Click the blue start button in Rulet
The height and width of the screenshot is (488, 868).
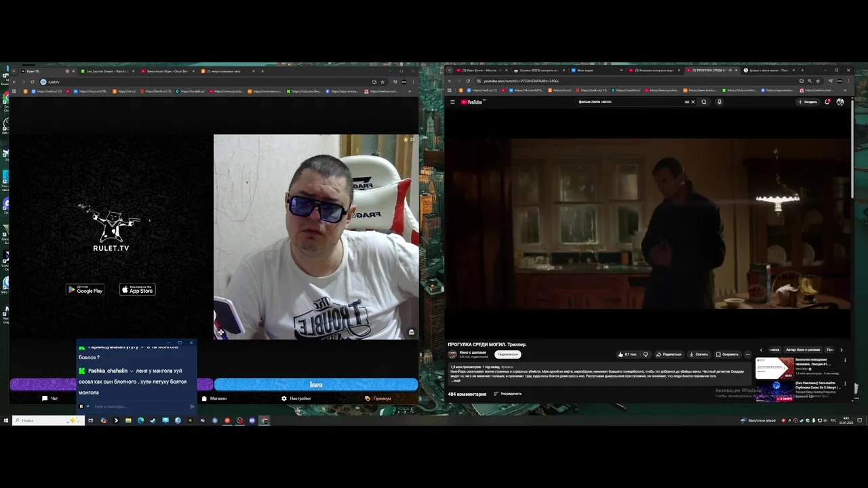pos(316,384)
